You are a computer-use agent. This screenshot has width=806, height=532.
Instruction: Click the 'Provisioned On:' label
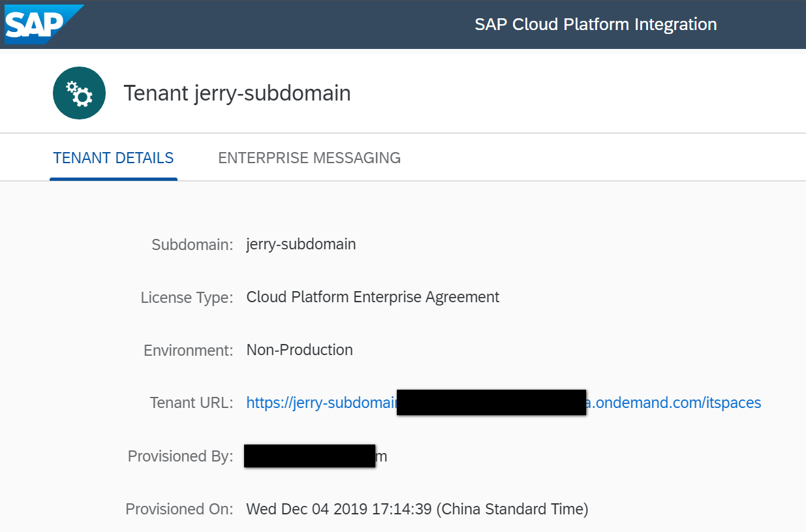179,510
